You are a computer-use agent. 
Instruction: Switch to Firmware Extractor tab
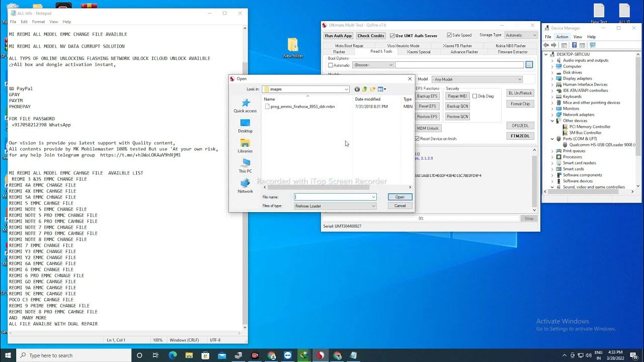click(513, 52)
